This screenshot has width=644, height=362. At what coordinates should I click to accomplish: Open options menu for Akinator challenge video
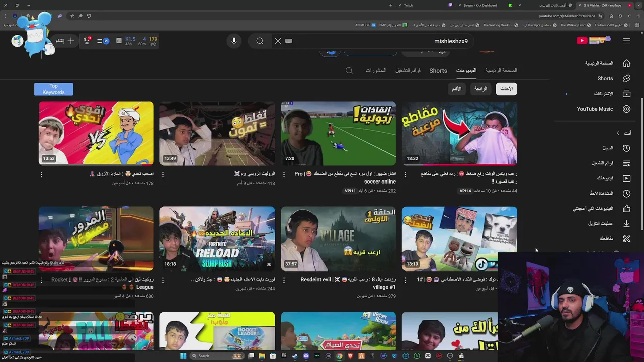(42, 174)
